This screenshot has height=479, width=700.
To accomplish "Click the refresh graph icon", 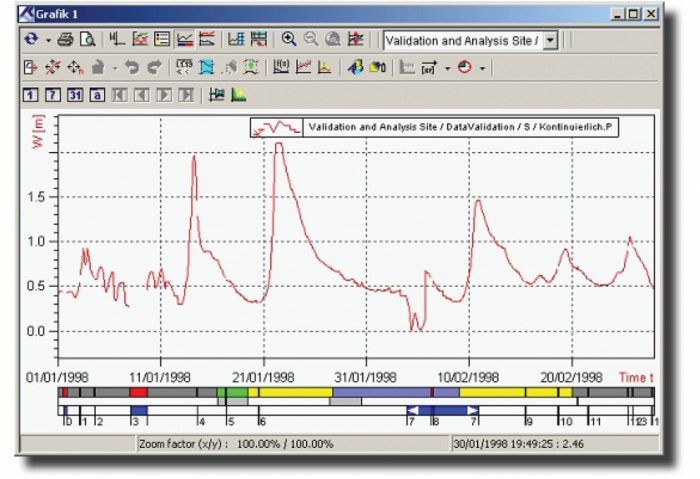I will (31, 40).
